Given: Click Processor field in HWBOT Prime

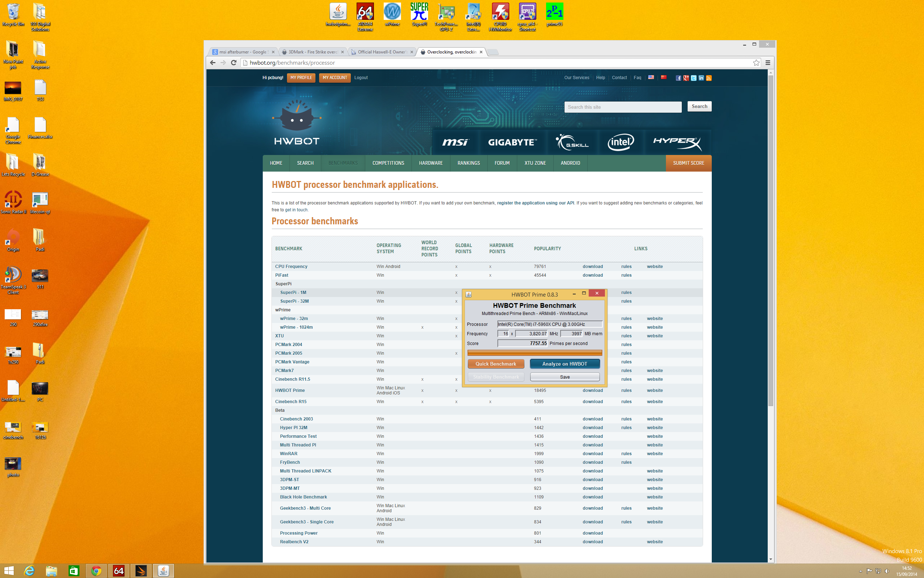Looking at the screenshot, I should click(550, 324).
